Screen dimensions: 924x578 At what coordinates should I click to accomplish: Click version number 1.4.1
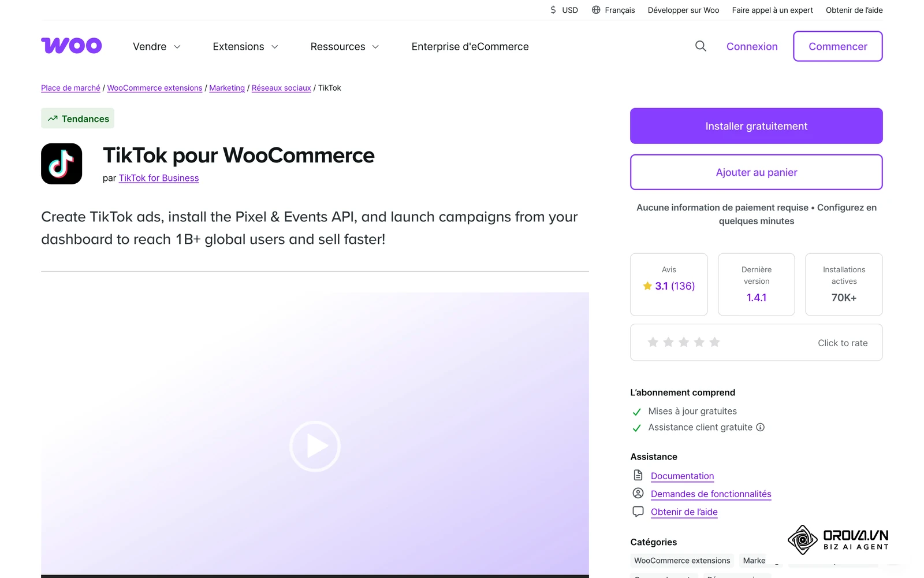pyautogui.click(x=757, y=298)
